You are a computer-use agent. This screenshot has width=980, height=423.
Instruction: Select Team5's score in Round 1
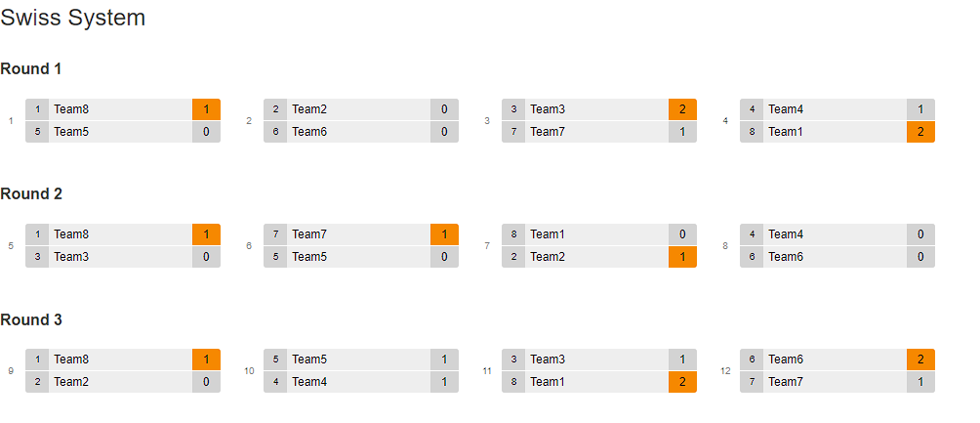pyautogui.click(x=206, y=132)
